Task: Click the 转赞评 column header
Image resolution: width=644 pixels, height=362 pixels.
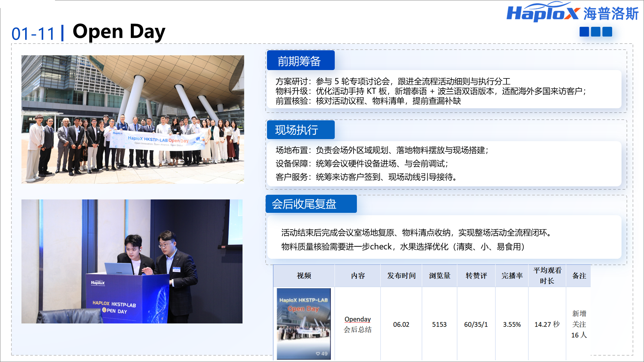Action: click(x=476, y=276)
